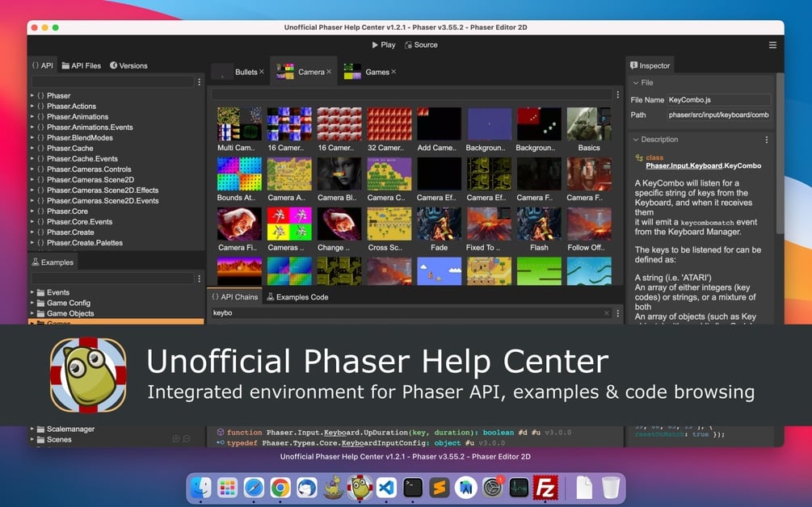Switch to the API tab

coord(43,65)
